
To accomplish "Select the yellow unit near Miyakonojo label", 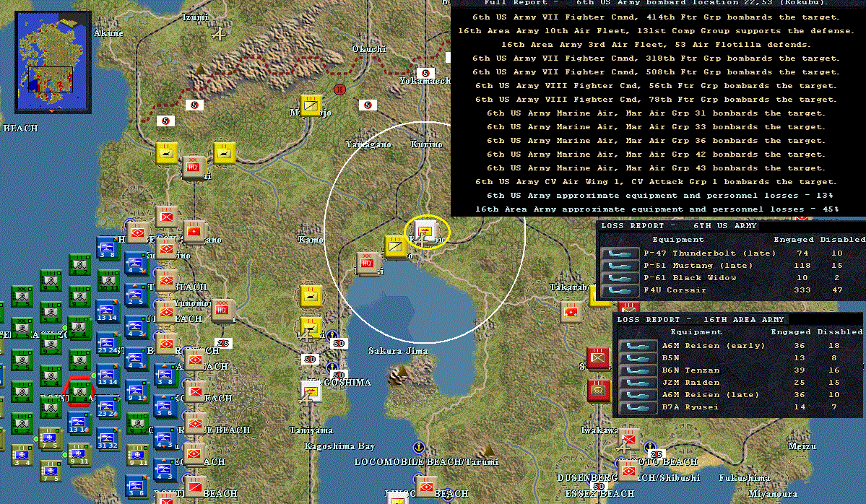I will click(311, 105).
